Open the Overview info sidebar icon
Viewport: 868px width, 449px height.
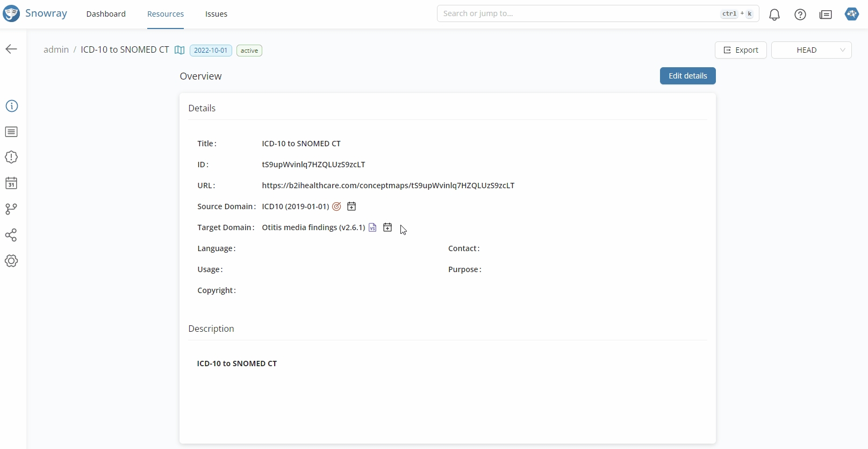click(11, 106)
